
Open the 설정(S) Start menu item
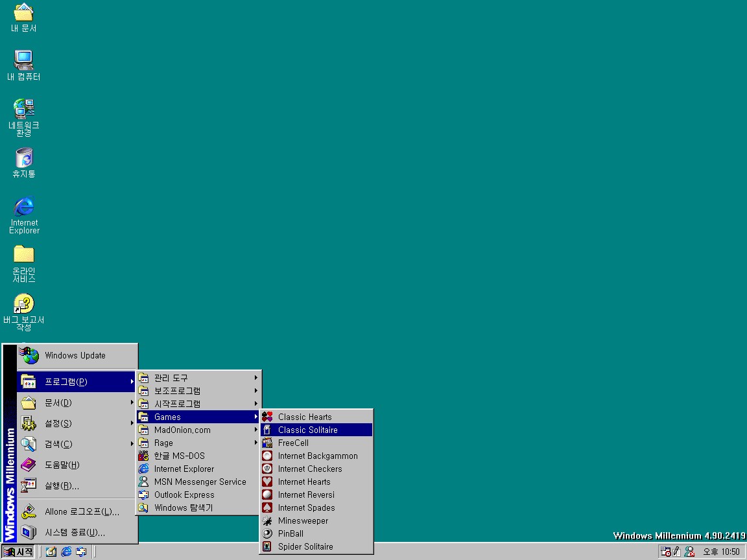[77, 423]
